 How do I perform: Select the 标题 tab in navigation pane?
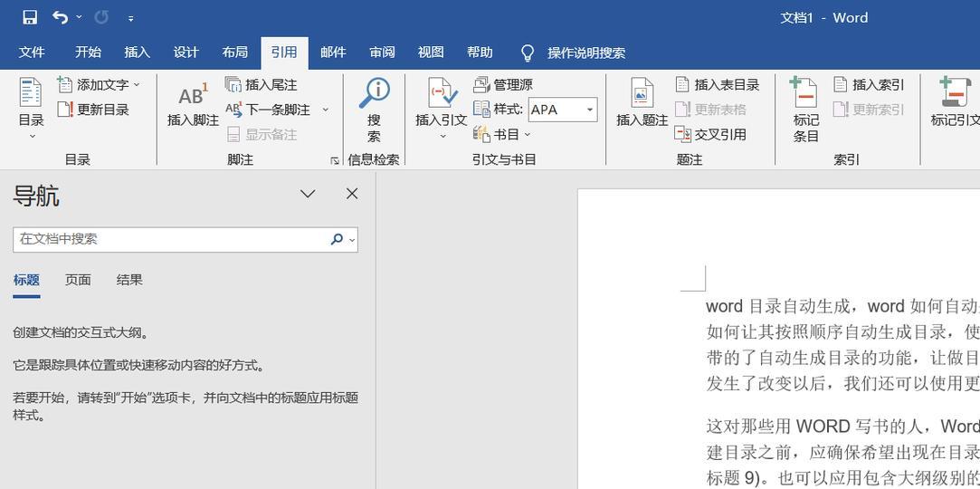pos(26,280)
